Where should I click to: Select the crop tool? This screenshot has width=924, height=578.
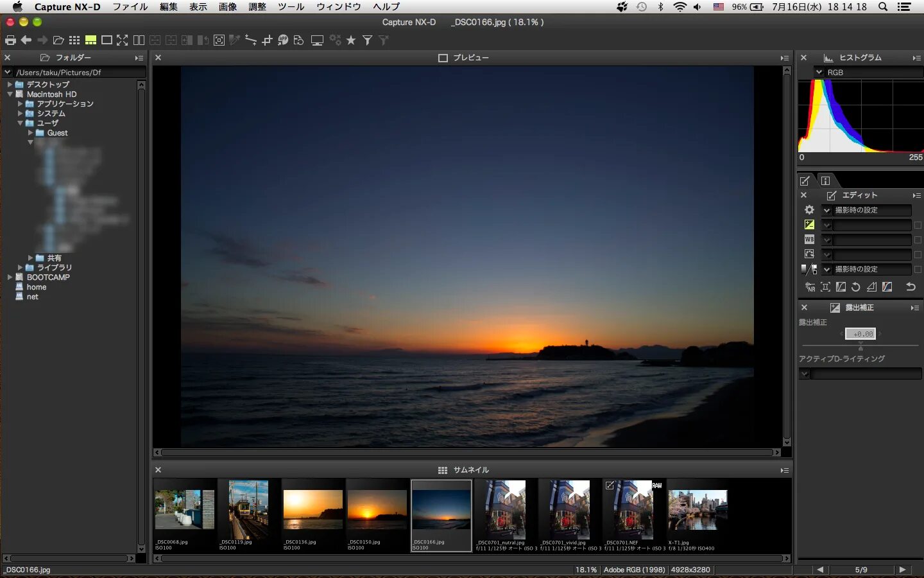[267, 40]
